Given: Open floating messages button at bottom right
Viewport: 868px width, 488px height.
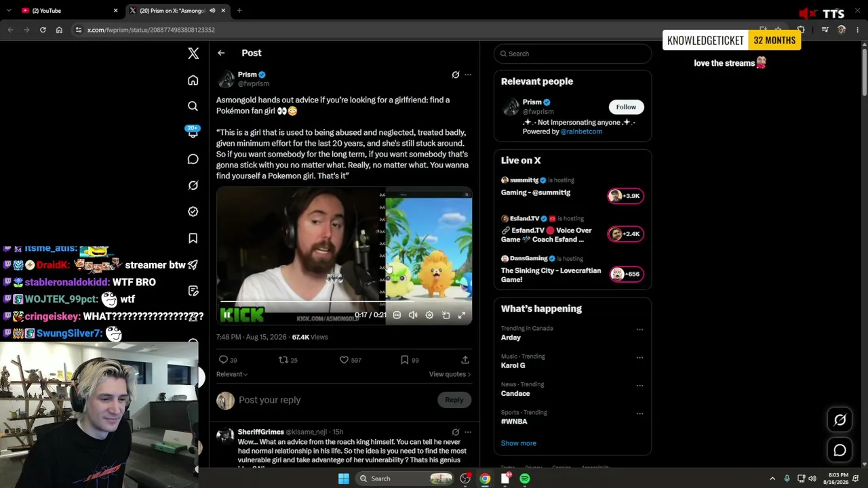Looking at the screenshot, I should tap(840, 450).
